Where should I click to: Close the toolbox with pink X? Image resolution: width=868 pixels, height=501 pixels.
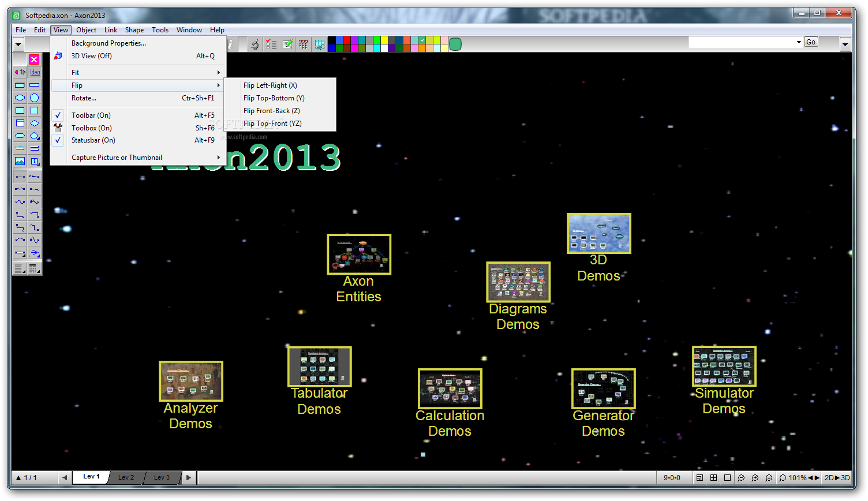(x=34, y=59)
